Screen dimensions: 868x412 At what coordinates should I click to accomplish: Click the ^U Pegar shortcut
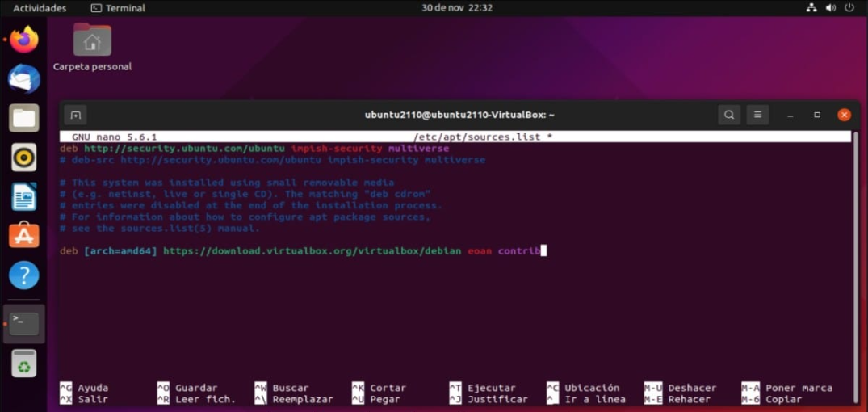coord(376,399)
